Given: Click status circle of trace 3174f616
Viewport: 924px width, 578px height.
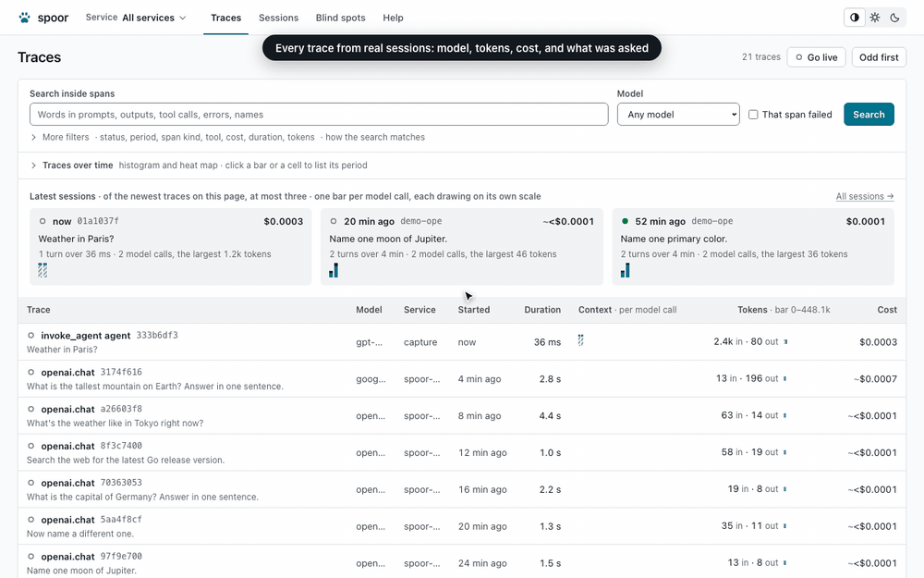Looking at the screenshot, I should [31, 372].
